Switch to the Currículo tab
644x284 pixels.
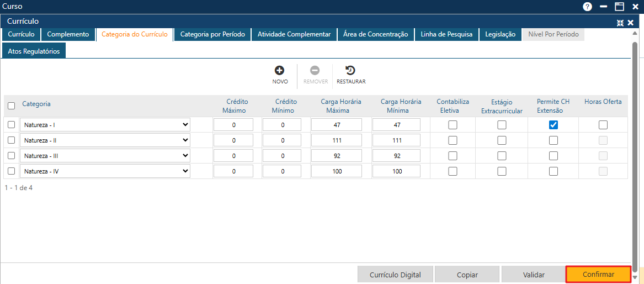tap(22, 34)
